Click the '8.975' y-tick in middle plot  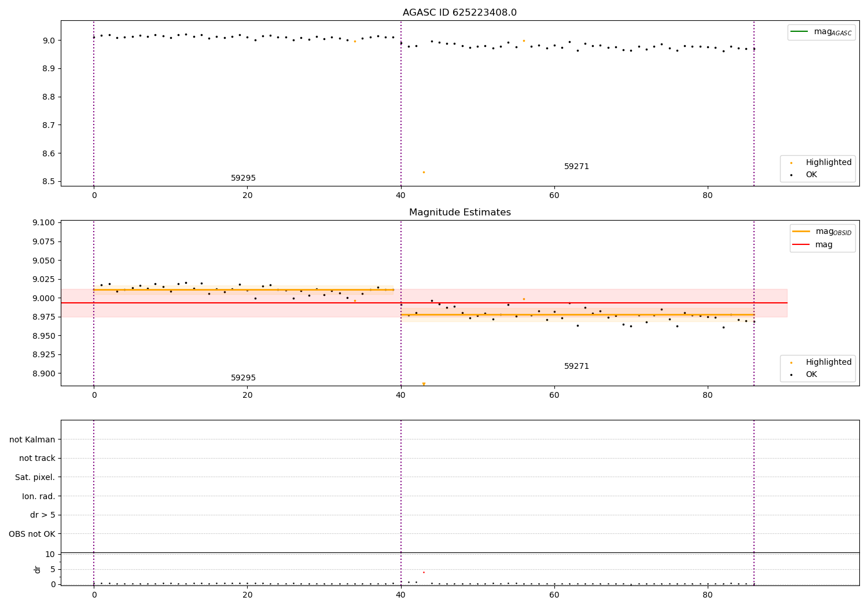(x=45, y=317)
